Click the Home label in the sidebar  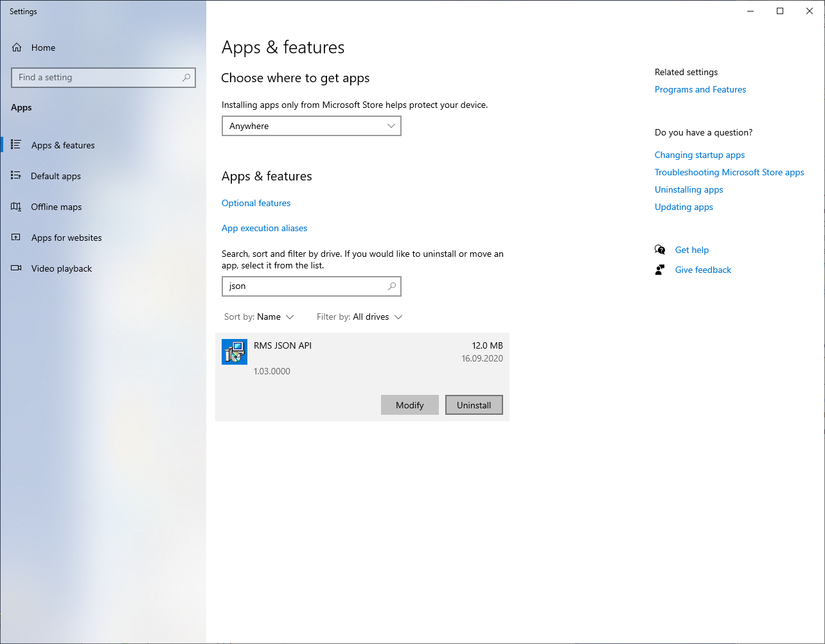point(43,48)
